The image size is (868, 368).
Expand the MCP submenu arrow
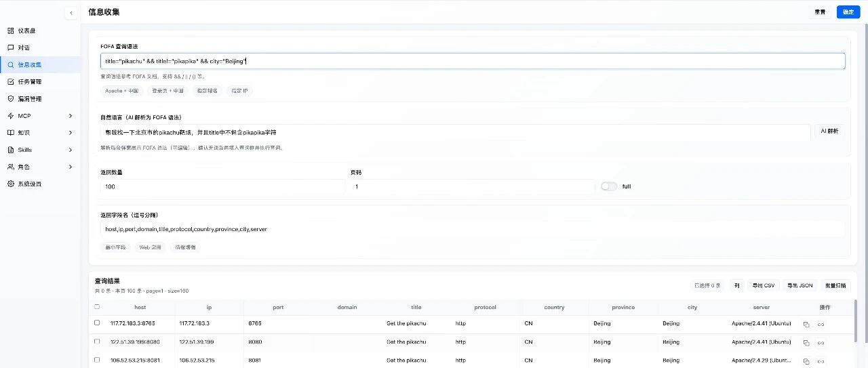tap(71, 116)
